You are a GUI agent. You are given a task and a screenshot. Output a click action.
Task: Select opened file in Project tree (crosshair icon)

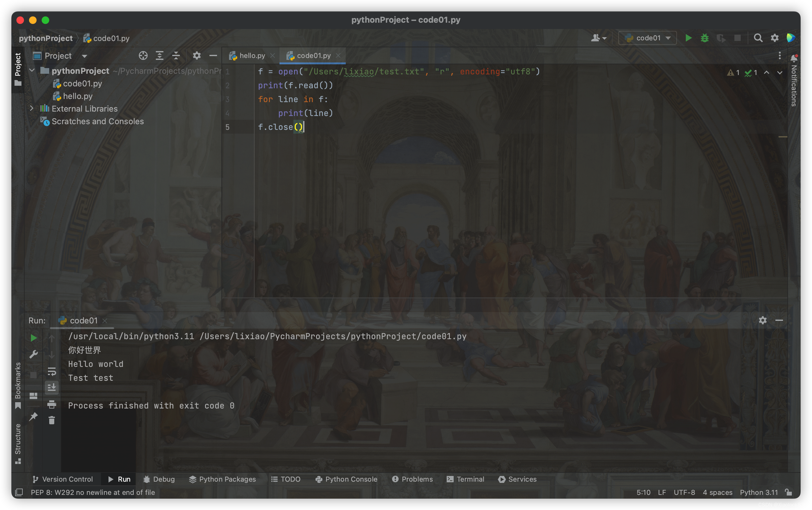[143, 55]
